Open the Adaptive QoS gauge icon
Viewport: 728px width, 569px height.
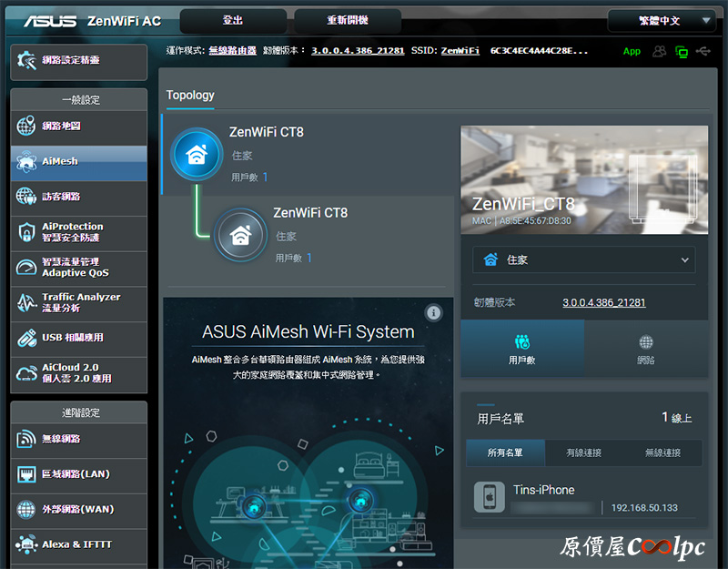pyautogui.click(x=26, y=267)
